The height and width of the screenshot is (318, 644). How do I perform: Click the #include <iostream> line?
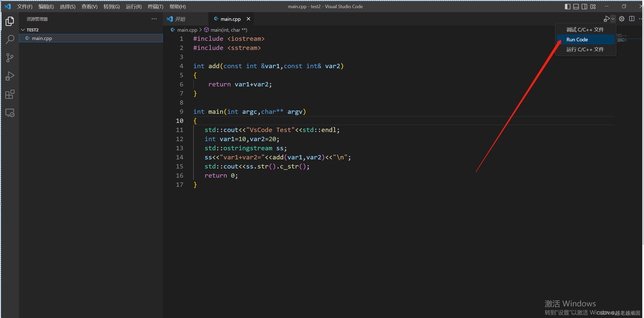coord(229,39)
